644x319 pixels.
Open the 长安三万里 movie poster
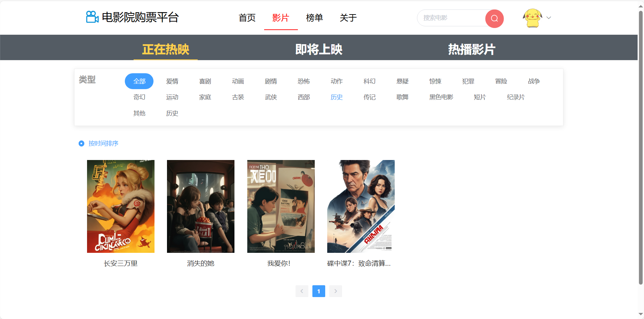(x=121, y=206)
